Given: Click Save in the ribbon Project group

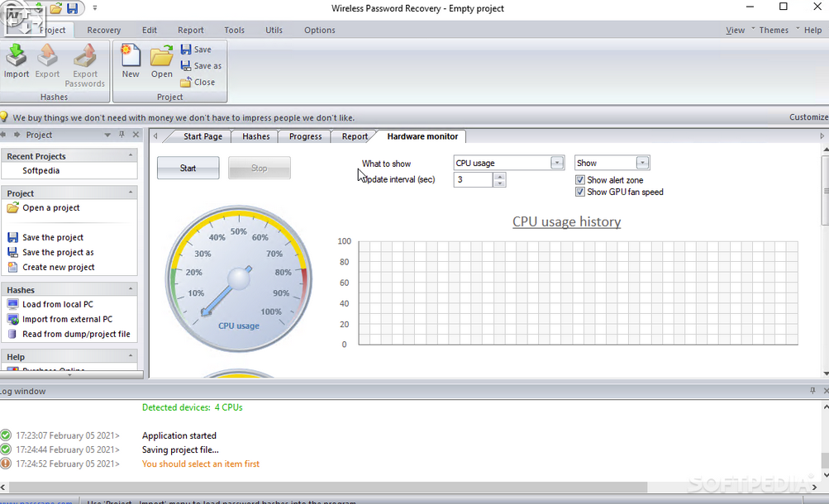Looking at the screenshot, I should (x=196, y=49).
